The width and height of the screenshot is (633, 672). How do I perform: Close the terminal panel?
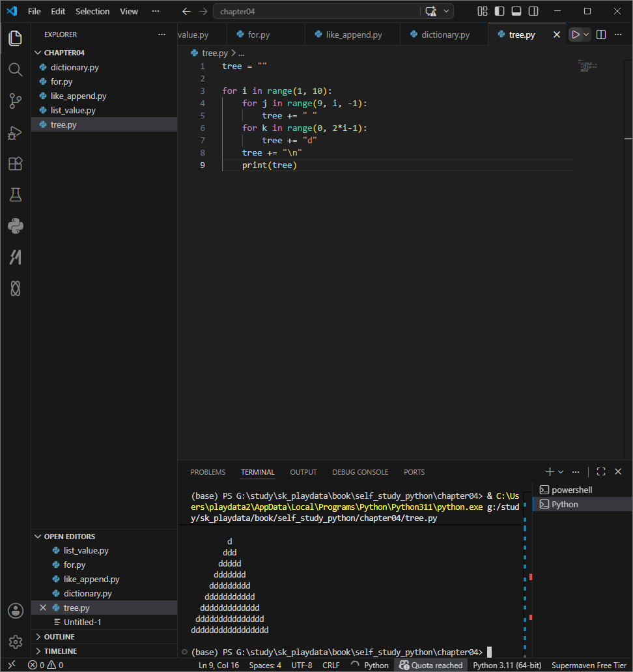618,472
